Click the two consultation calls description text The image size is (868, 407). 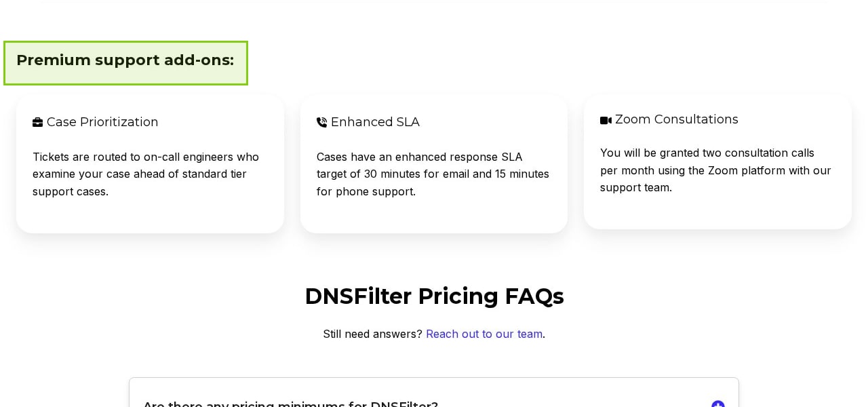715,170
